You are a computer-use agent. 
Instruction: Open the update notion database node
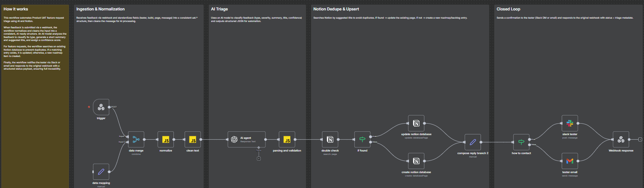coord(416,123)
